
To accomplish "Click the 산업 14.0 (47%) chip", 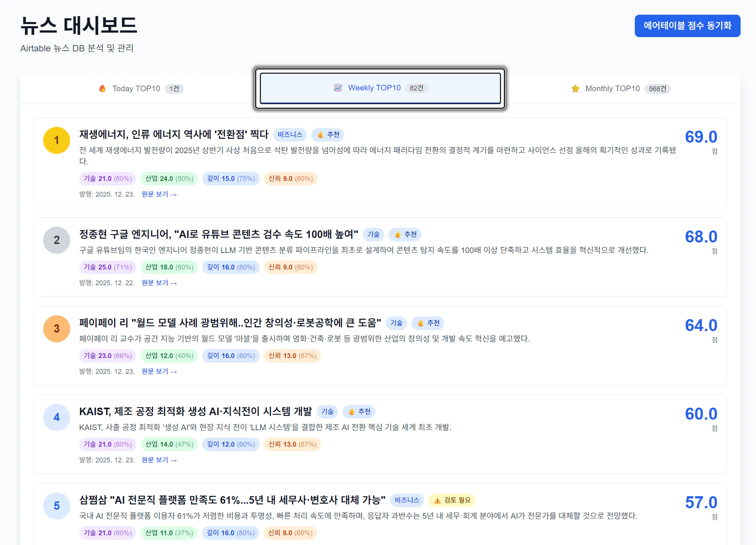I will point(169,444).
